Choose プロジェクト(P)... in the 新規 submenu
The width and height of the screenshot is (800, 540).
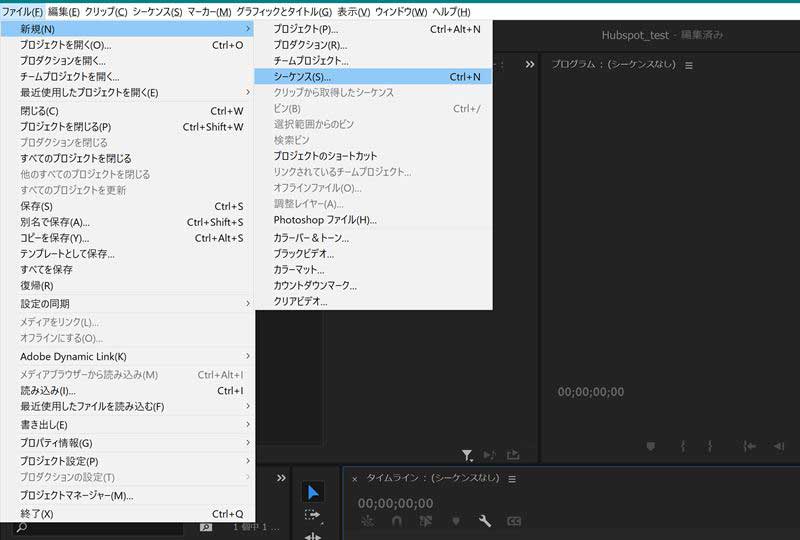tap(373, 29)
